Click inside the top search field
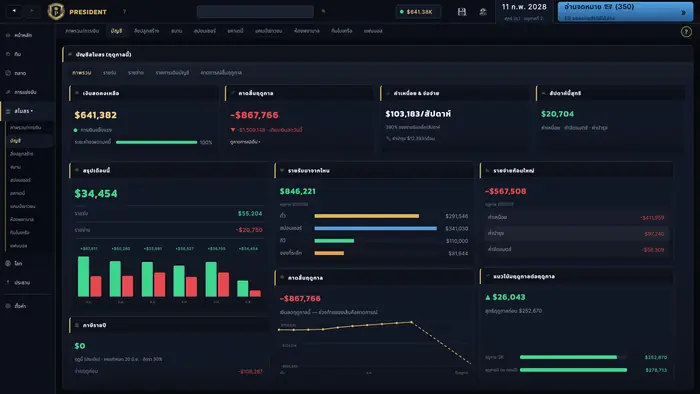This screenshot has height=394, width=700. click(255, 12)
